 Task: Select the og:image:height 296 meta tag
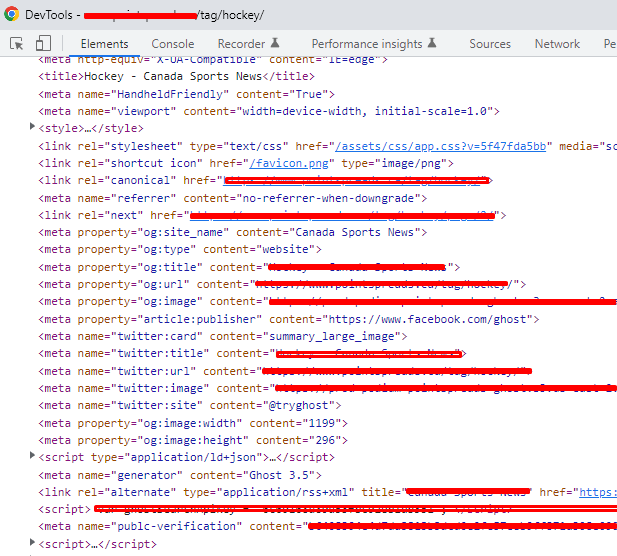[x=193, y=440]
